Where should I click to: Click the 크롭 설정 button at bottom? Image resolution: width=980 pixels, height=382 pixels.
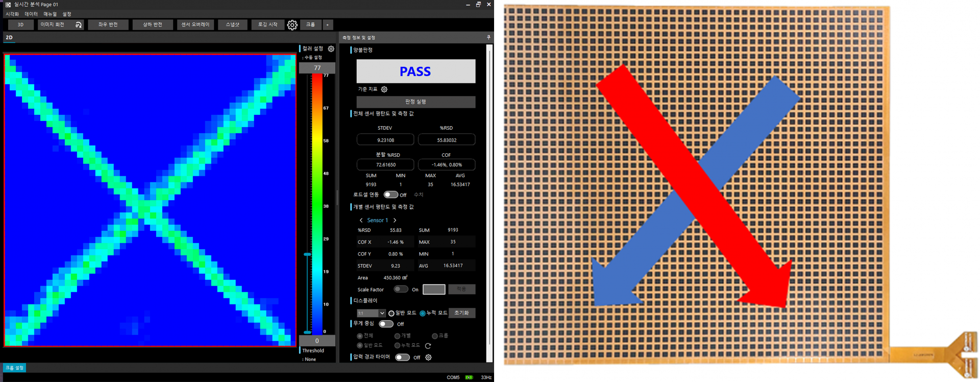[14, 368]
